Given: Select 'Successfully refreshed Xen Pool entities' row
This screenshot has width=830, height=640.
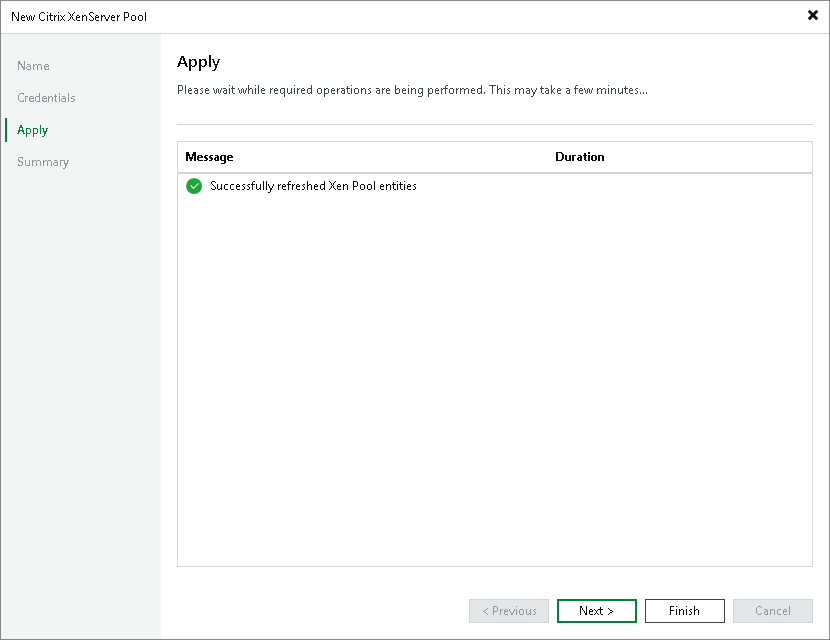Looking at the screenshot, I should [494, 186].
